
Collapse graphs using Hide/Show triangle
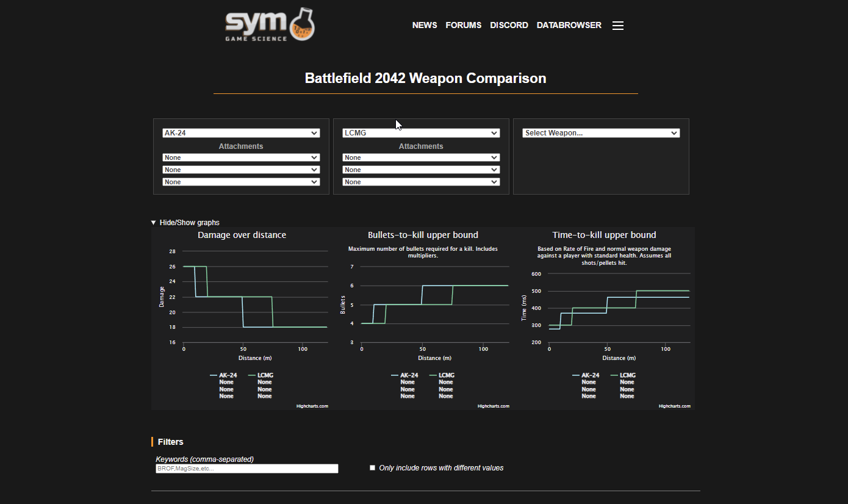(154, 223)
